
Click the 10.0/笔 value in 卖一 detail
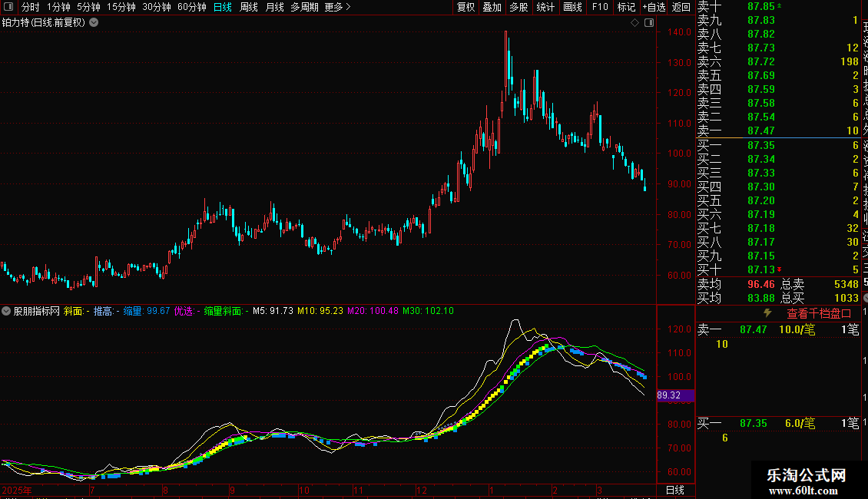tap(797, 329)
